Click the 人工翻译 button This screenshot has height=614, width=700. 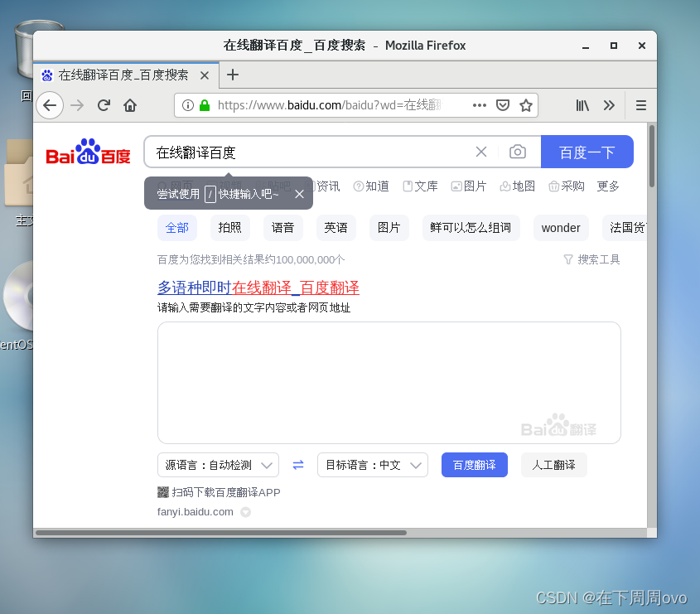pyautogui.click(x=553, y=465)
